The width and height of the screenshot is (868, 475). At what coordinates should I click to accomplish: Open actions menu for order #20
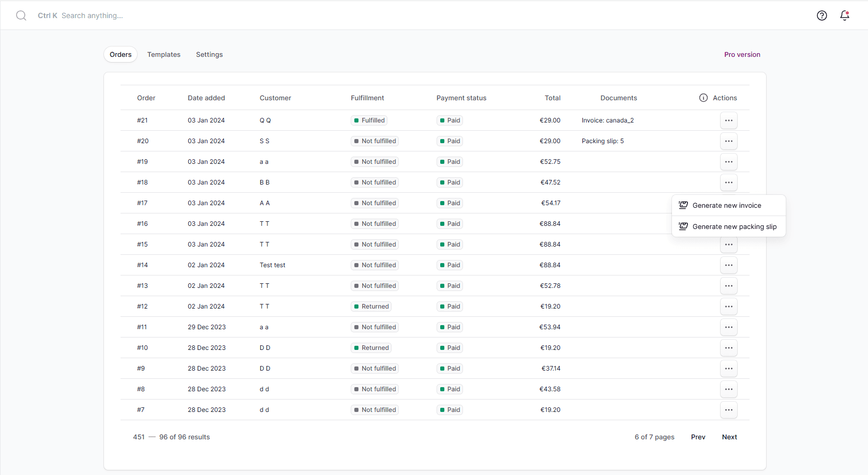coord(728,141)
